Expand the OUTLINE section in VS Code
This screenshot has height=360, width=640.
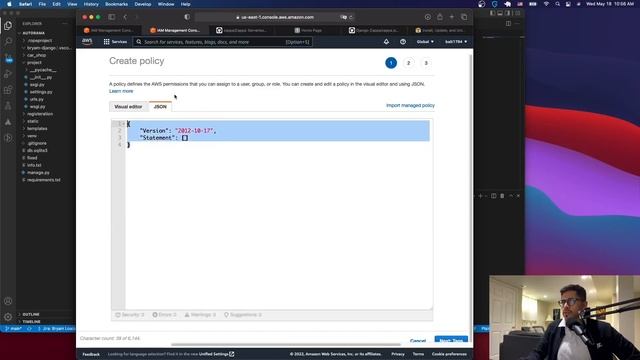pos(31,314)
